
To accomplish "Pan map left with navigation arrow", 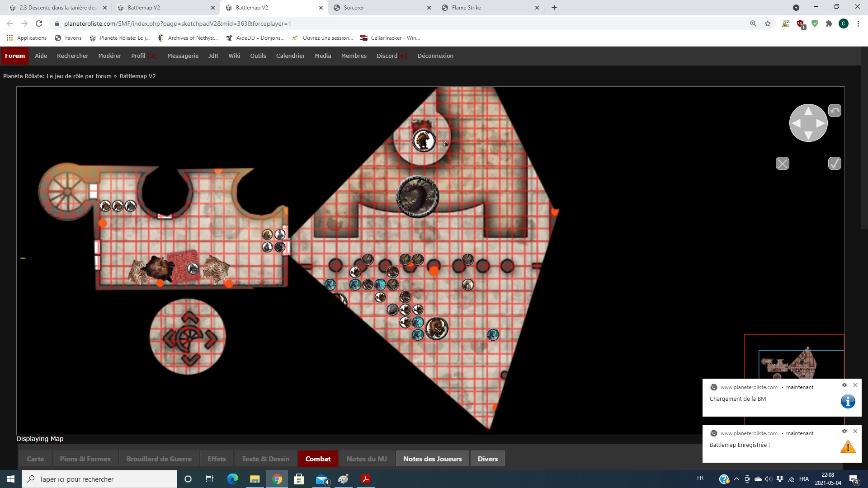I will (x=797, y=123).
